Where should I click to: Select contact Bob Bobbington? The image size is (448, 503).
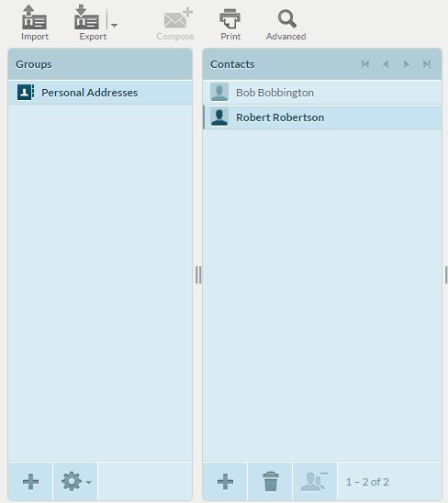pyautogui.click(x=322, y=93)
